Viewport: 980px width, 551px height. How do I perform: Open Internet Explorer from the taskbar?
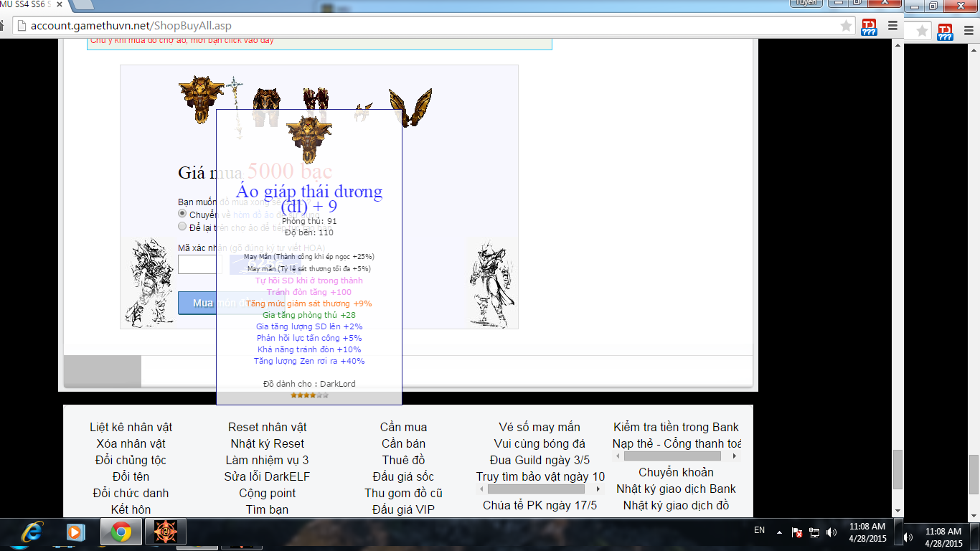point(32,532)
